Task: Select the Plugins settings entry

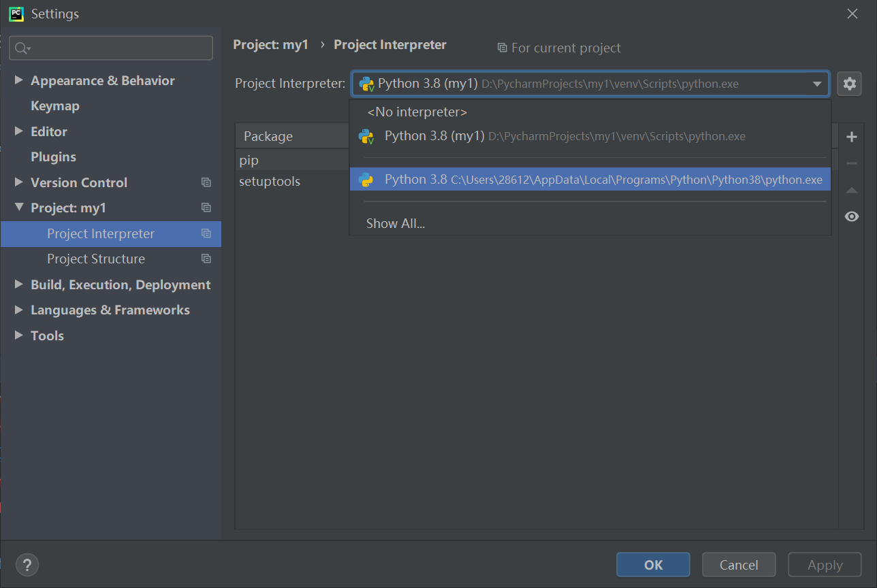Action: [53, 157]
